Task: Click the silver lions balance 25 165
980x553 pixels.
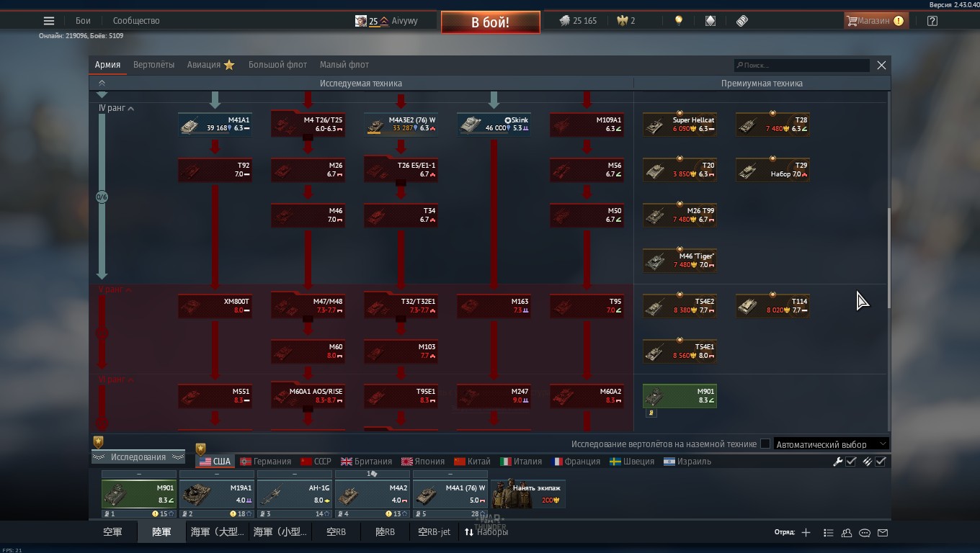Action: [x=578, y=21]
